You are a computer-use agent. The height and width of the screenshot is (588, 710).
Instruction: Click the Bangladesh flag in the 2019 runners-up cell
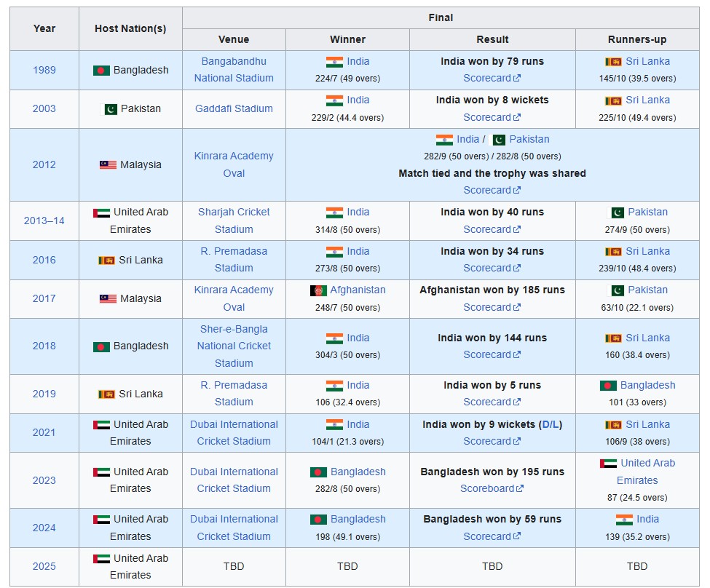608,386
